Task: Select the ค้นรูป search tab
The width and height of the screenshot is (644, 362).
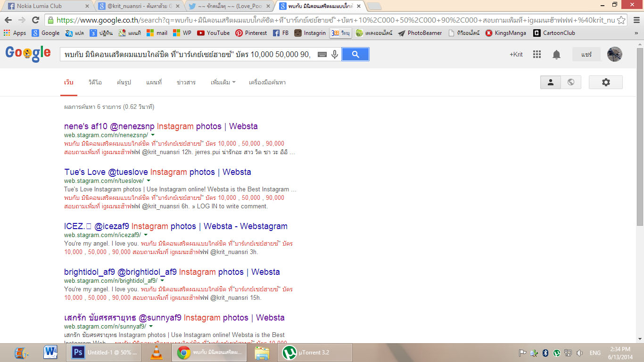Action: (124, 82)
